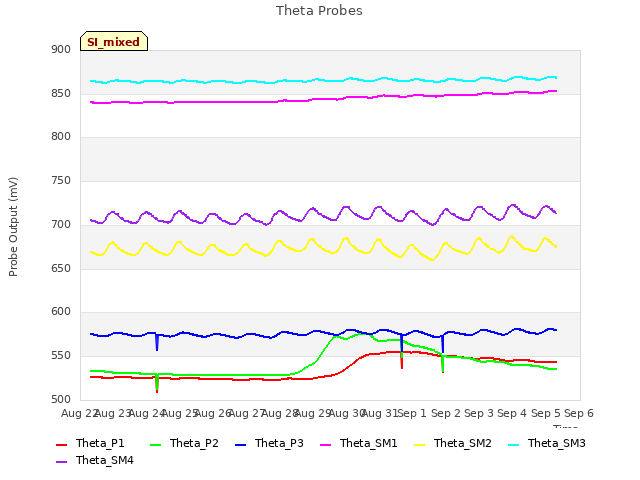Click the red Theta_P1 legend color marker
Viewport: 640px width, 480px height.
point(61,444)
